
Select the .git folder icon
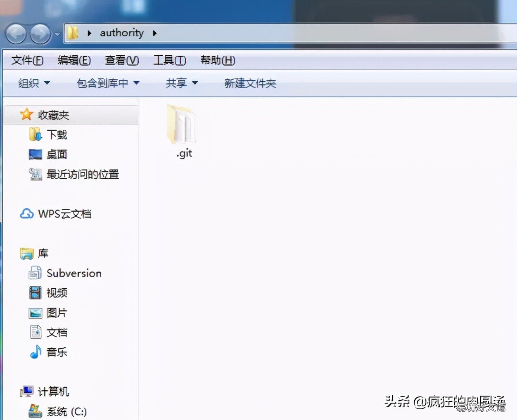pyautogui.click(x=182, y=124)
